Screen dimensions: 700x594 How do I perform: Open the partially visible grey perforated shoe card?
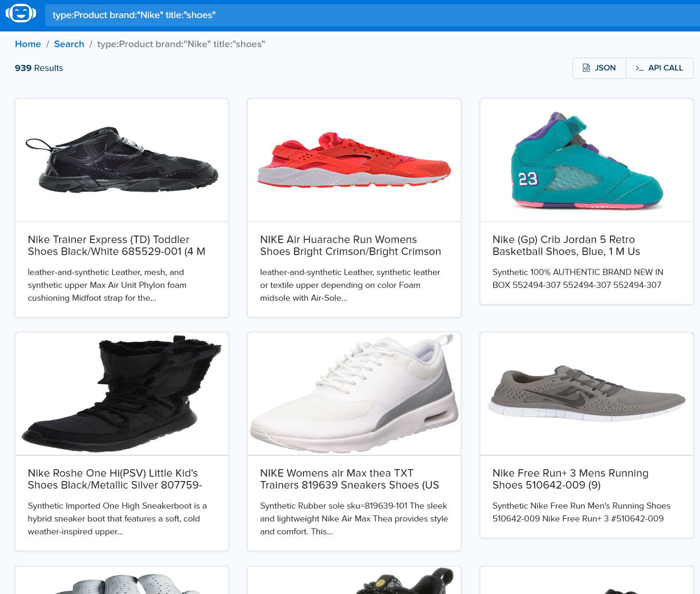pyautogui.click(x=122, y=580)
